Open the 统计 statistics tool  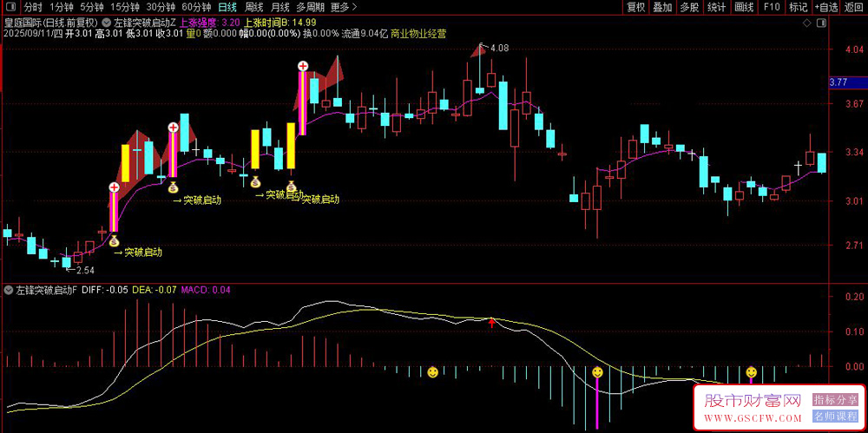[x=716, y=7]
